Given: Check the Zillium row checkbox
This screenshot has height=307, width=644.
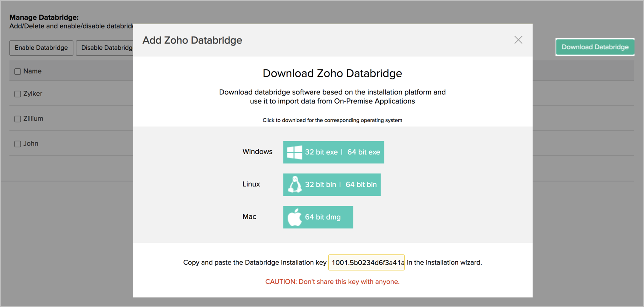Looking at the screenshot, I should click(18, 119).
